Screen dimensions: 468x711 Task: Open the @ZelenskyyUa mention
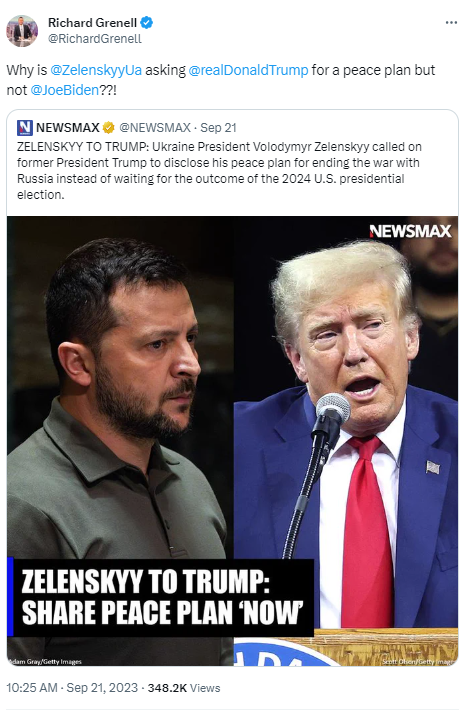96,70
